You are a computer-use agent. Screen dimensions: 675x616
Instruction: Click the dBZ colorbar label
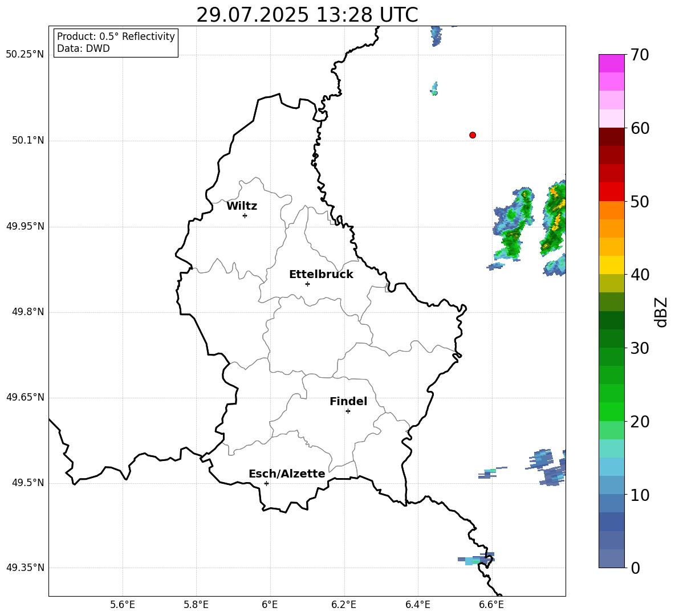coord(661,312)
